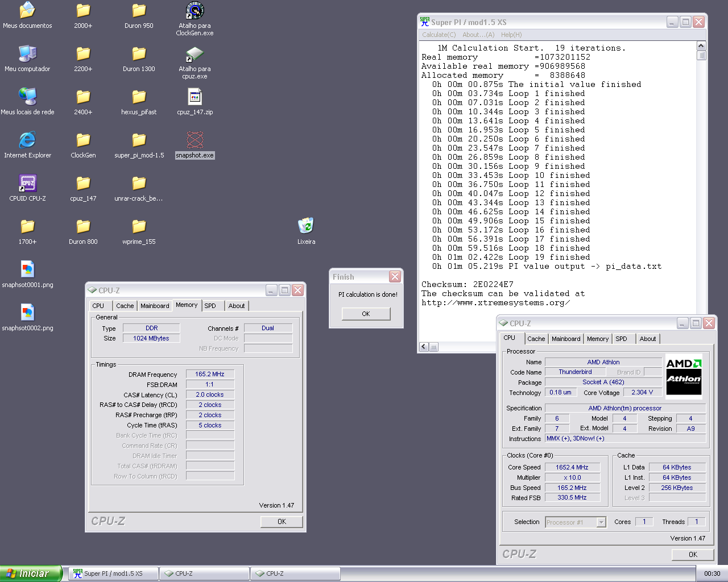Click the Code Name Thunderbird value

[x=575, y=372]
